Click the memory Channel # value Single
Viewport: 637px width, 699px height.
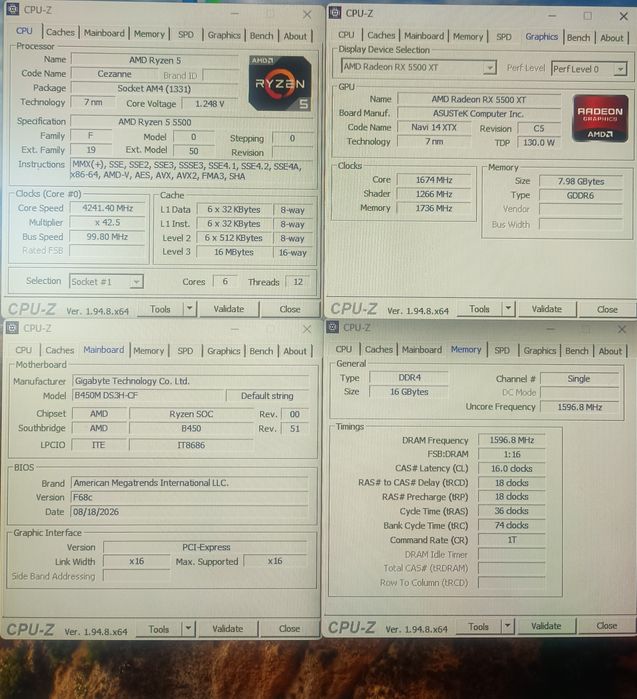pos(579,378)
